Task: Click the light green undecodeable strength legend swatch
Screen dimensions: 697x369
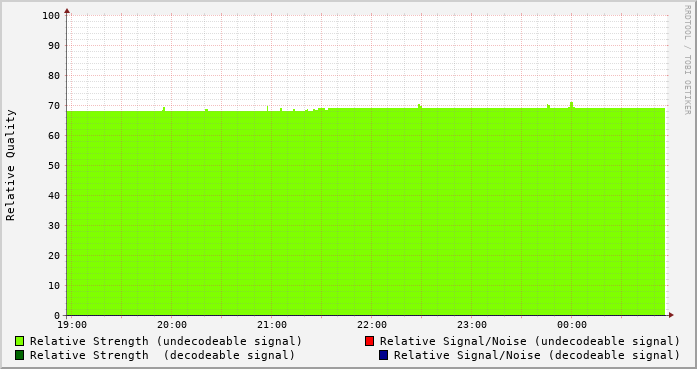Action: click(20, 341)
